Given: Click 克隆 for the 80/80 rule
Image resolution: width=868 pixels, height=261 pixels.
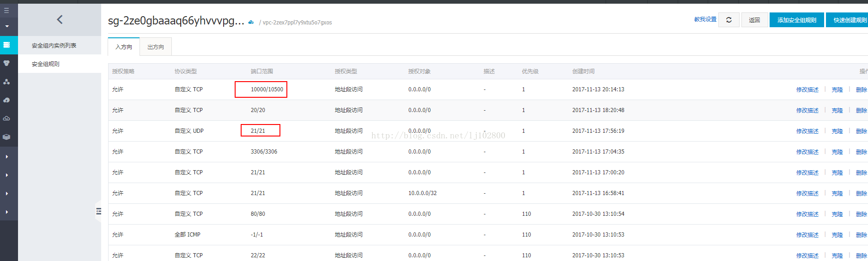Looking at the screenshot, I should [838, 214].
